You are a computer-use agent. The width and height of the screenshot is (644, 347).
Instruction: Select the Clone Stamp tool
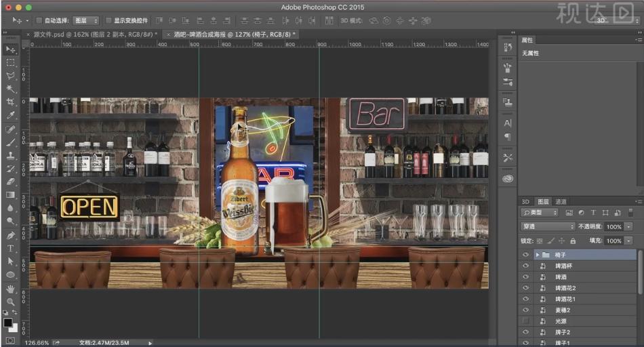(x=10, y=156)
